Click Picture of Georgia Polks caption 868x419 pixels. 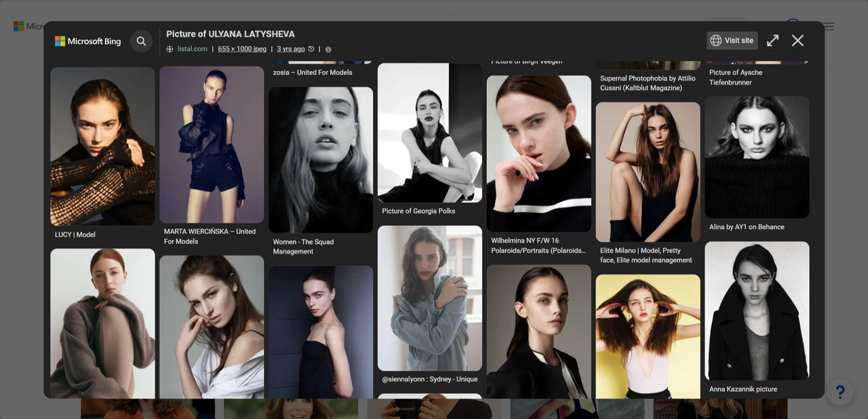click(x=418, y=211)
